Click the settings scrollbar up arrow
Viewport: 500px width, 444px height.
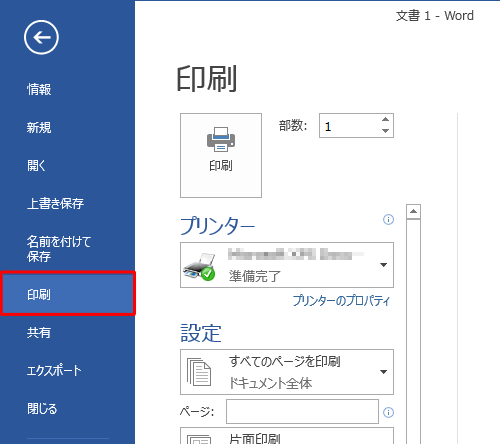413,211
